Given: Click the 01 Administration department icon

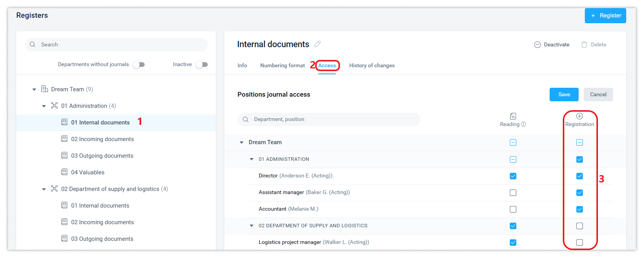Looking at the screenshot, I should point(54,106).
